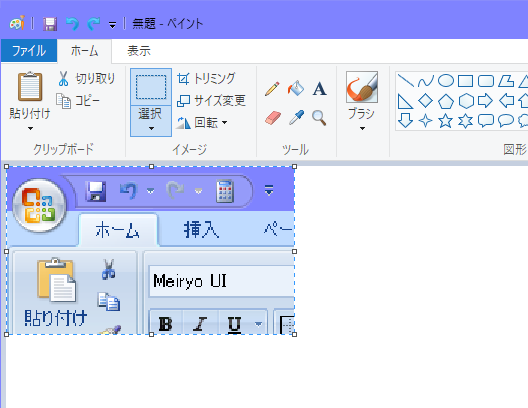Save via quick access floppy icon
528x408 pixels.
pyautogui.click(x=50, y=24)
